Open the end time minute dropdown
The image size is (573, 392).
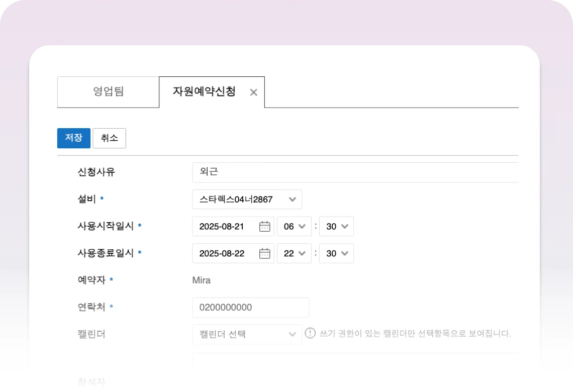(x=337, y=254)
